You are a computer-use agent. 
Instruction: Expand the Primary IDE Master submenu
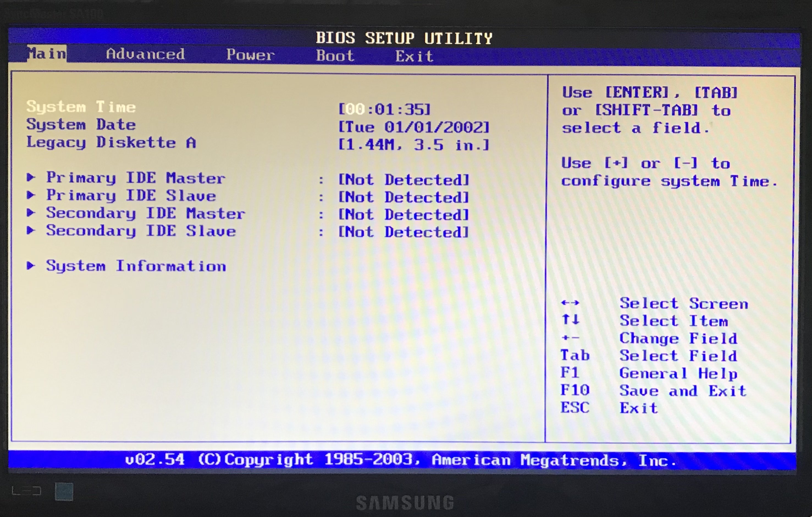click(x=136, y=178)
